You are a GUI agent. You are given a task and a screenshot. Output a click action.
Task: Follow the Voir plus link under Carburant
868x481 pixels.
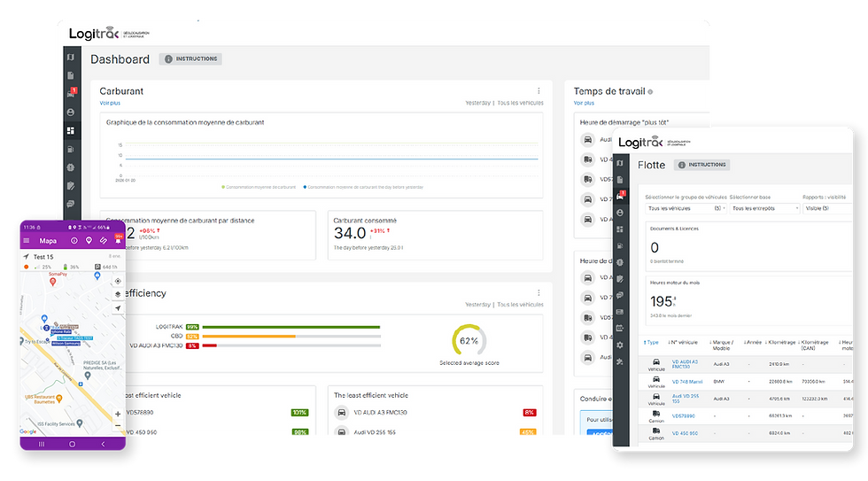tap(110, 103)
